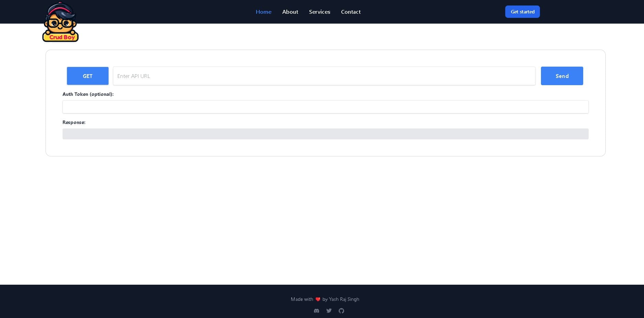Image resolution: width=644 pixels, height=318 pixels.
Task: Focus the Enter API URL field
Action: pos(324,76)
